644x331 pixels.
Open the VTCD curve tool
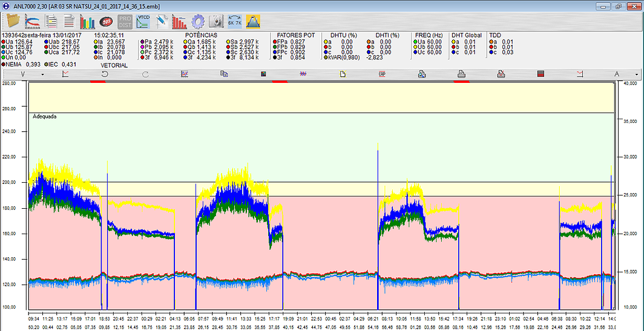tap(143, 22)
